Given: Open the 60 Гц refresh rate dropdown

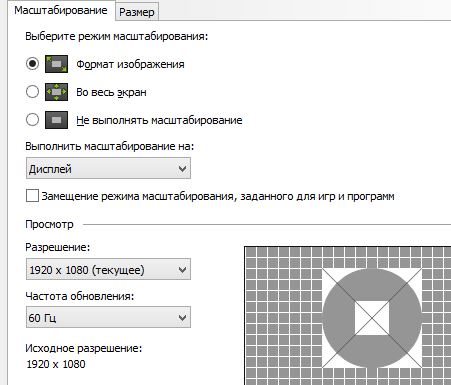Looking at the screenshot, I should 108,317.
